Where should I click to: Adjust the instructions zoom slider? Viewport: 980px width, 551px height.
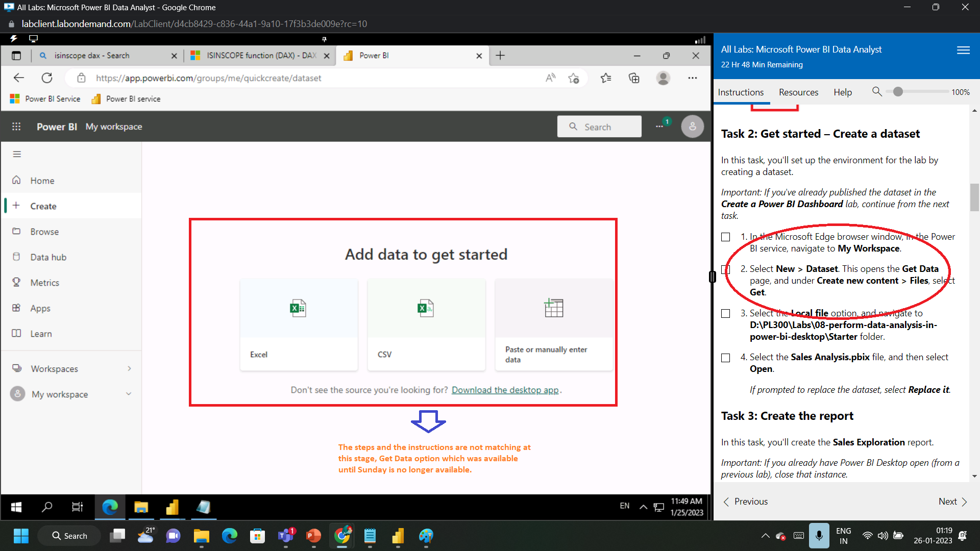point(898,92)
